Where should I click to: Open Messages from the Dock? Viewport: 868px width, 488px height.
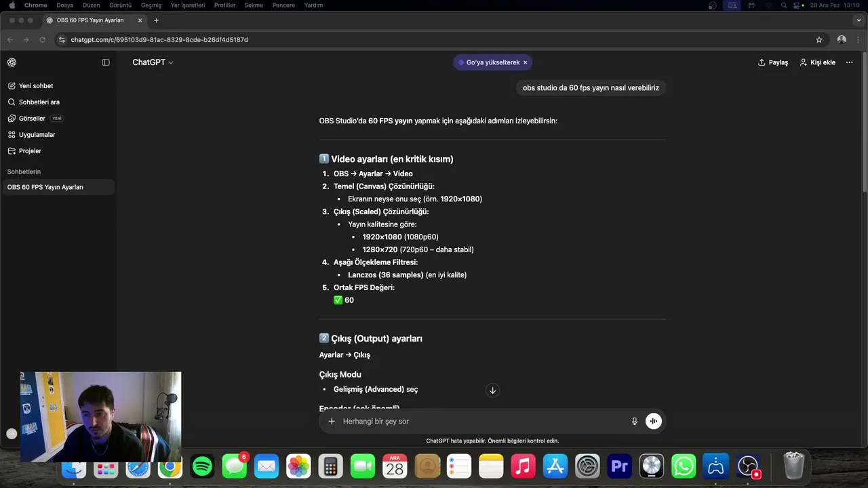[235, 466]
